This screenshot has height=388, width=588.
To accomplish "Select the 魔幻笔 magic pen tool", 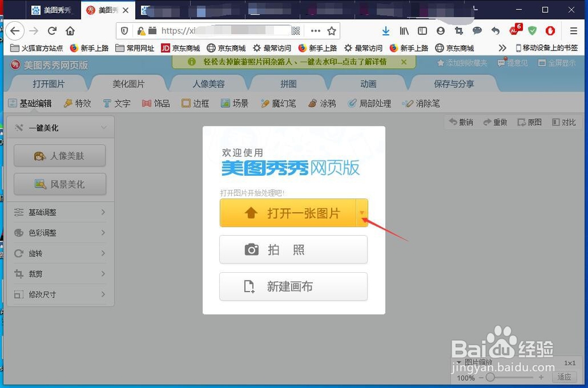I will click(278, 103).
